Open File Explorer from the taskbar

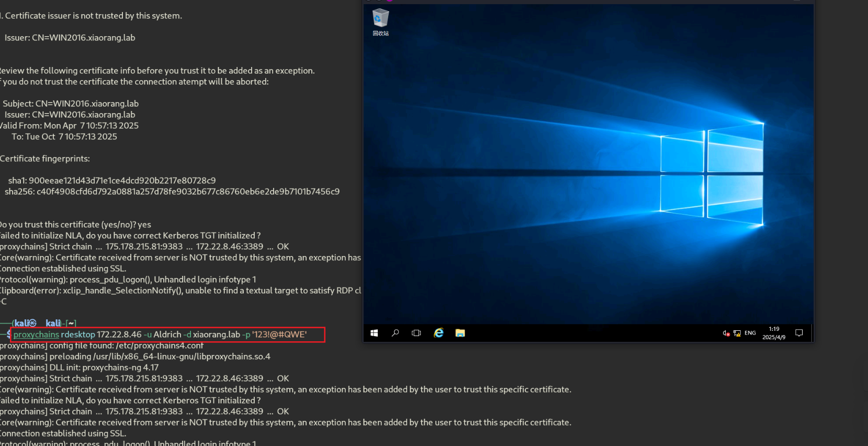[x=460, y=333]
